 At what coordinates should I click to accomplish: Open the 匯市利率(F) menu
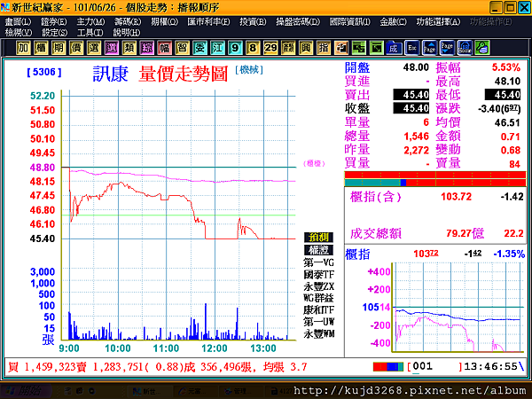(x=208, y=22)
